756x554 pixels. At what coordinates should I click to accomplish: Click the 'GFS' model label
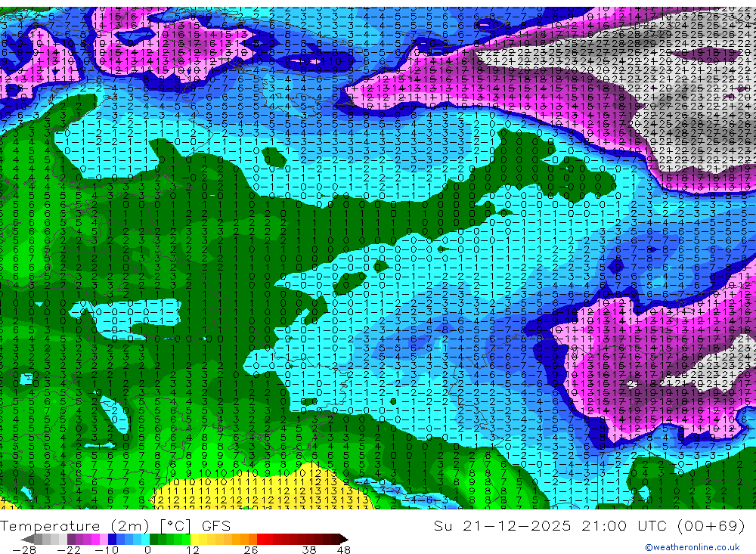tap(215, 525)
